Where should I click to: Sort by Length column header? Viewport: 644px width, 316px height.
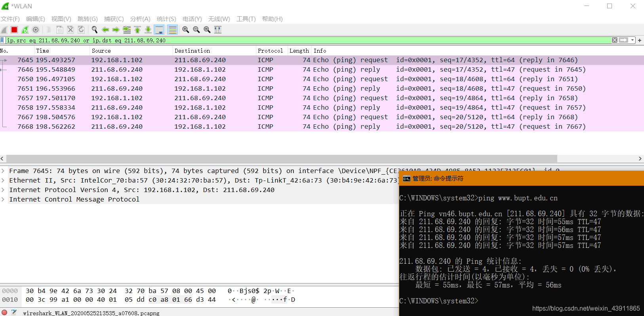coord(299,51)
